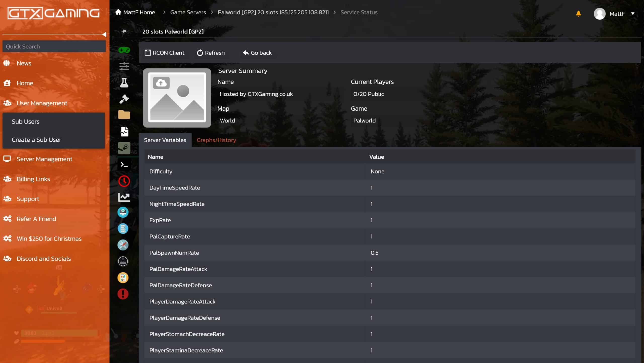Image resolution: width=644 pixels, height=363 pixels.
Task: Open the terminal console icon
Action: [x=124, y=165]
